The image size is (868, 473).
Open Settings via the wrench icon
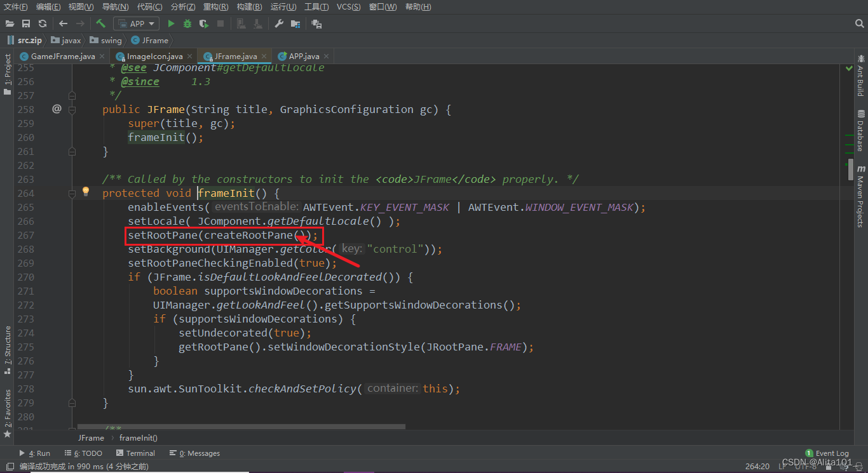tap(279, 23)
